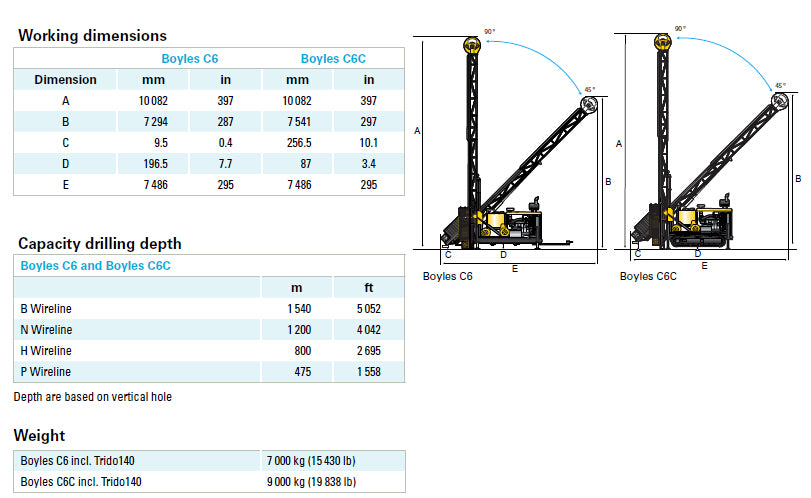The height and width of the screenshot is (498, 811).
Task: Click the "ft" column header in depth table
Action: 369,288
